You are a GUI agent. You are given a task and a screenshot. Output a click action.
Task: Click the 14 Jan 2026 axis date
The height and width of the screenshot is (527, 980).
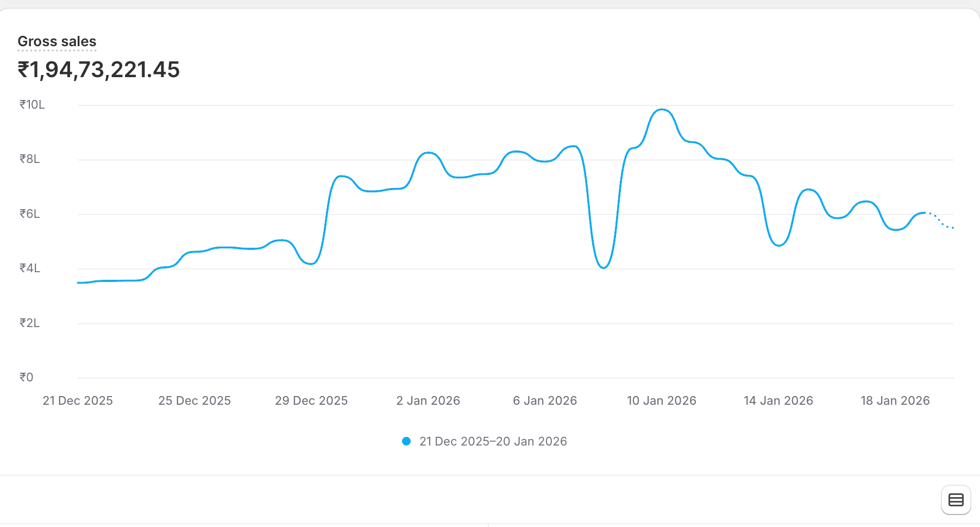point(778,401)
